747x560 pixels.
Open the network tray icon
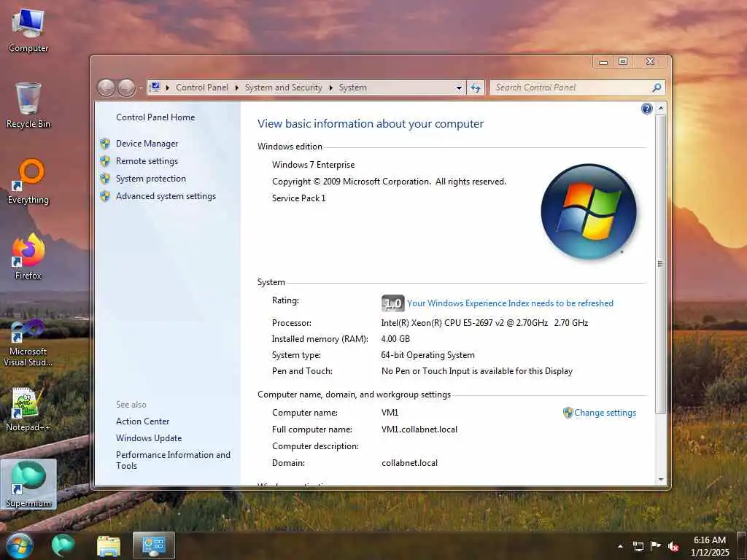(638, 546)
